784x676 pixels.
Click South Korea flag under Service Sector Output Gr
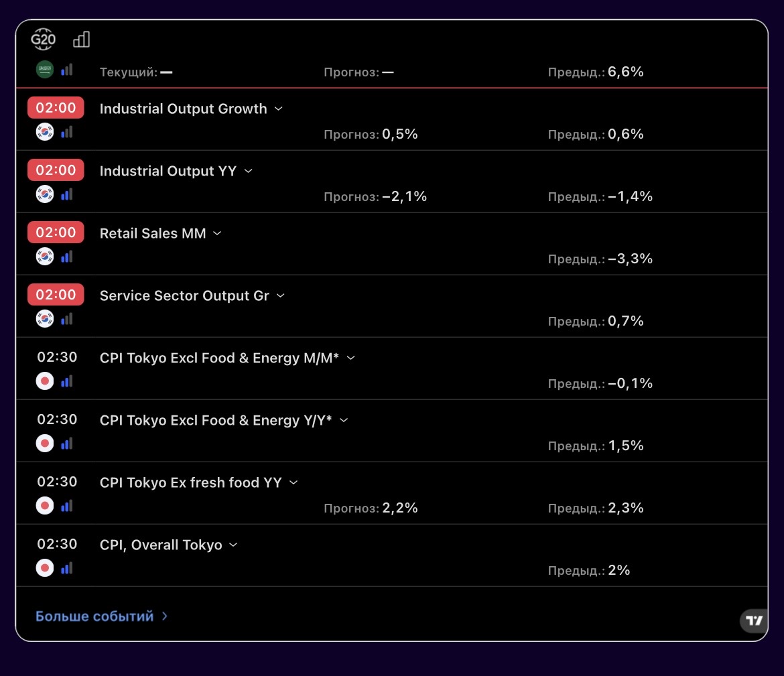pyautogui.click(x=45, y=319)
